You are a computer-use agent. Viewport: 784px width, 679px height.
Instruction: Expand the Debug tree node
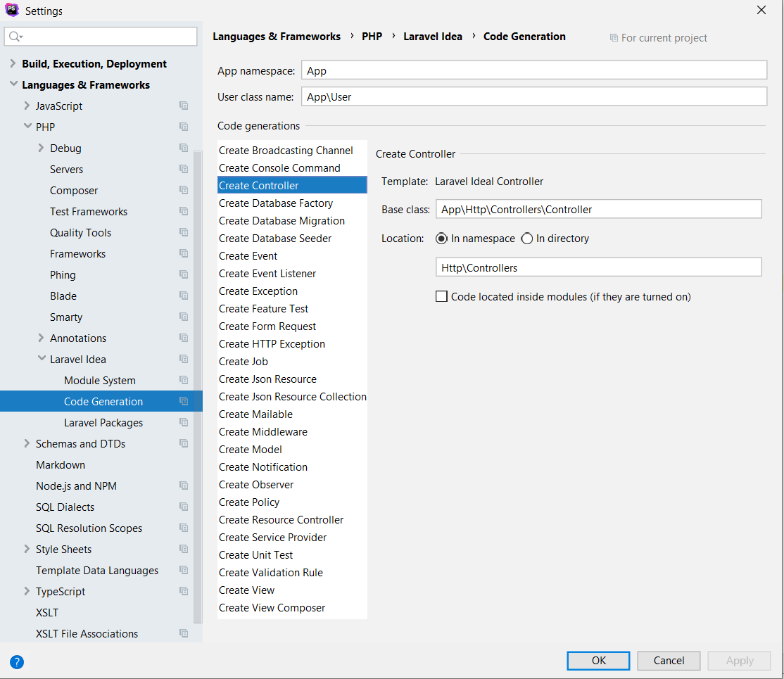[x=41, y=148]
